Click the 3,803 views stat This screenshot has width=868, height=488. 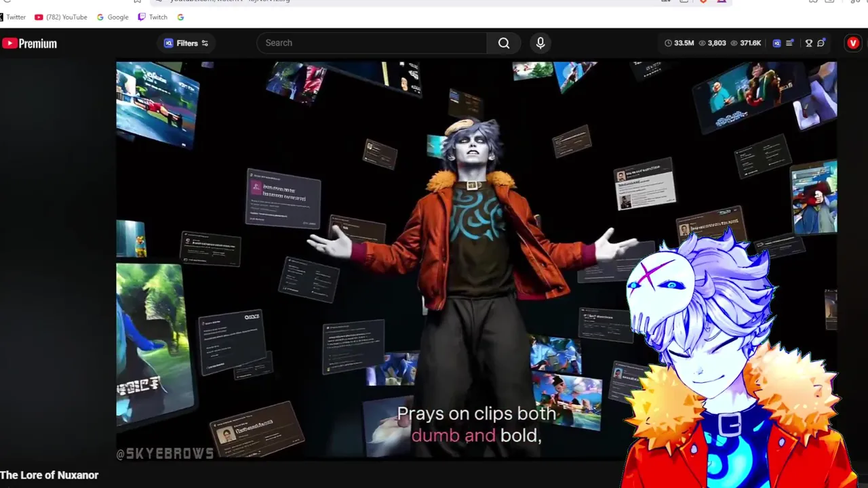712,43
